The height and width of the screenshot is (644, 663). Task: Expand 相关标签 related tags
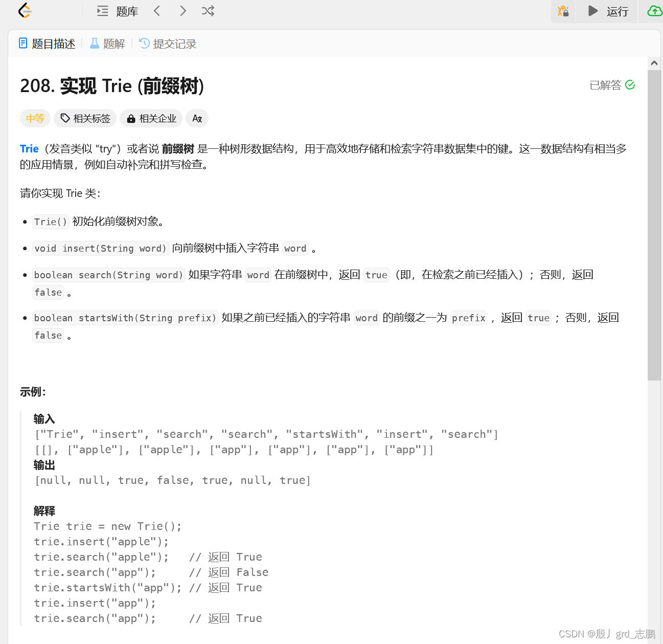tap(85, 119)
